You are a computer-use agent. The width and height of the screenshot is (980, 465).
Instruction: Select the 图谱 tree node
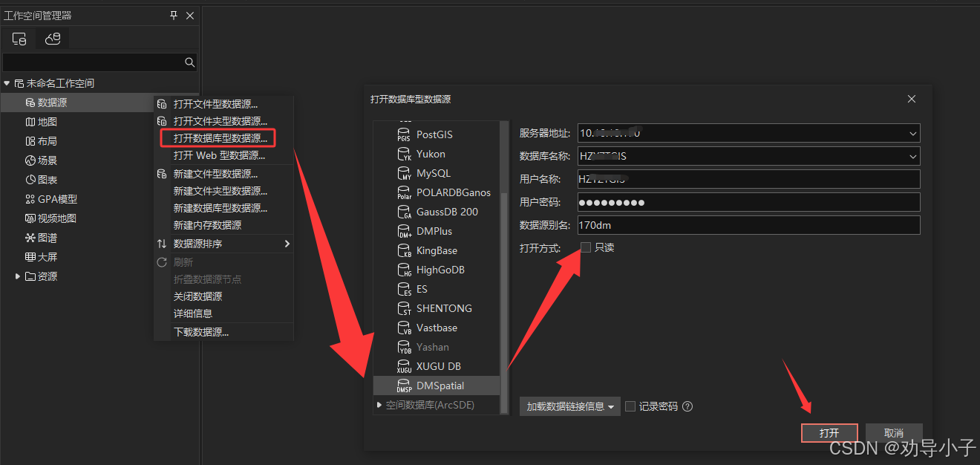48,238
